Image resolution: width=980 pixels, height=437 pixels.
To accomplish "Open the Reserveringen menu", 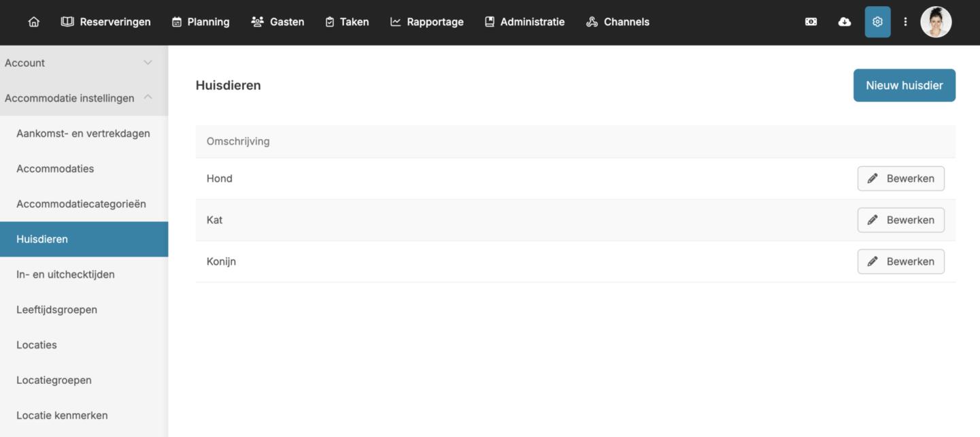I will coord(106,22).
